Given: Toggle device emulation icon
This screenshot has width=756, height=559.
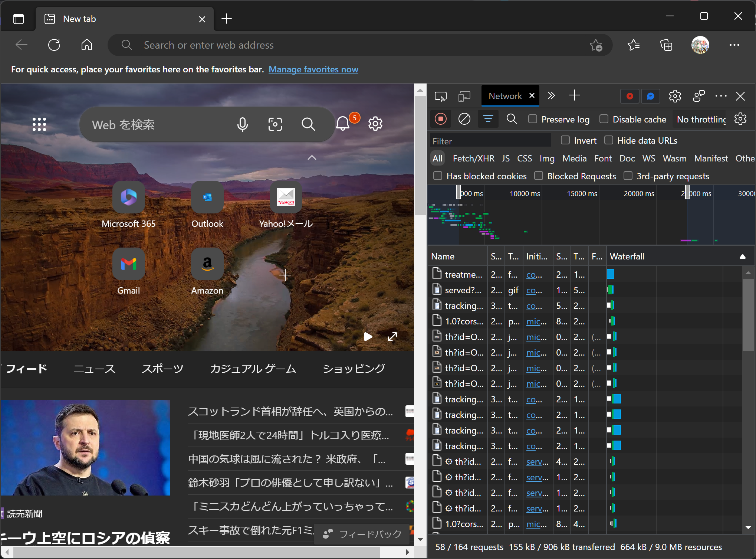Looking at the screenshot, I should click(x=464, y=97).
